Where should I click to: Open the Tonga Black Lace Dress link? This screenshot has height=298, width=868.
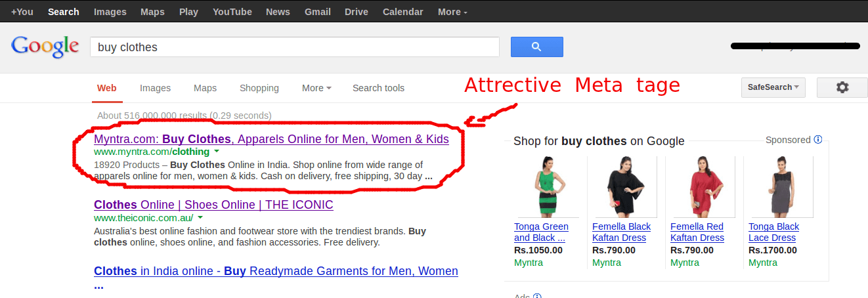[x=773, y=232]
